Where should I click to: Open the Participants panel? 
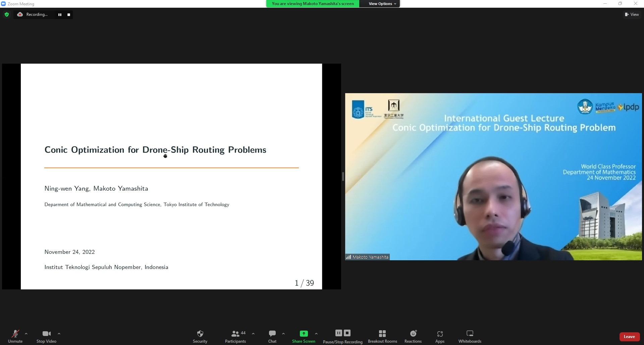point(235,336)
